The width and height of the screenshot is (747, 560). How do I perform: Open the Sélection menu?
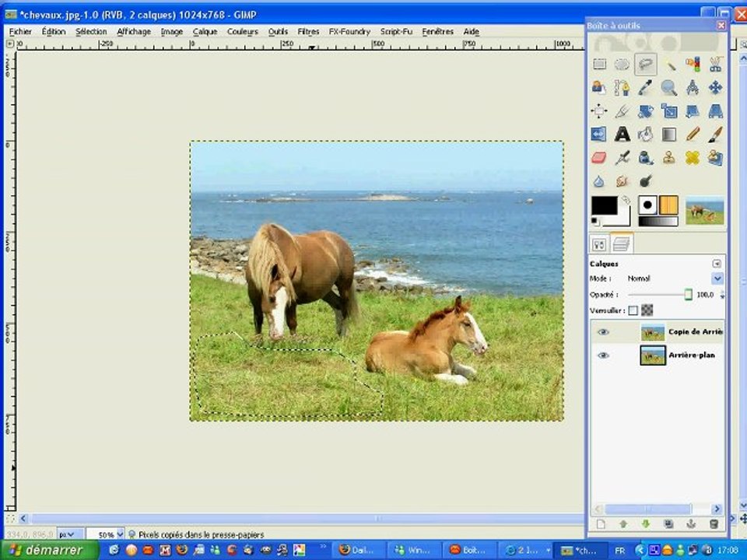pyautogui.click(x=91, y=31)
